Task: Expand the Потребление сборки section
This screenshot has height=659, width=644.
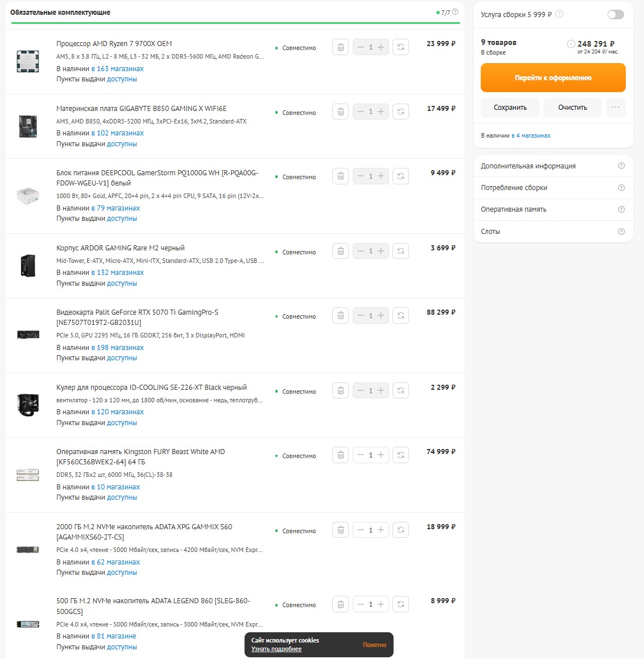Action: click(x=553, y=188)
